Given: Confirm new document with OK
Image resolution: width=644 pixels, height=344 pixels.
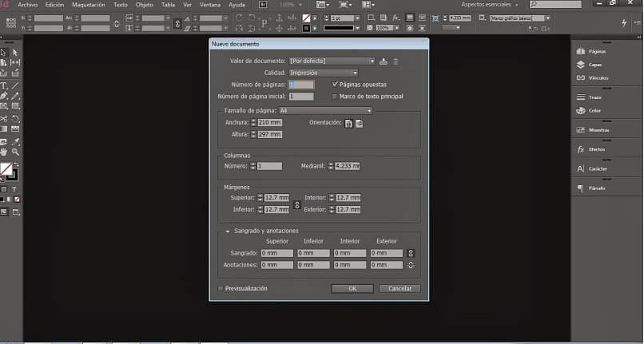Looking at the screenshot, I should tap(352, 289).
